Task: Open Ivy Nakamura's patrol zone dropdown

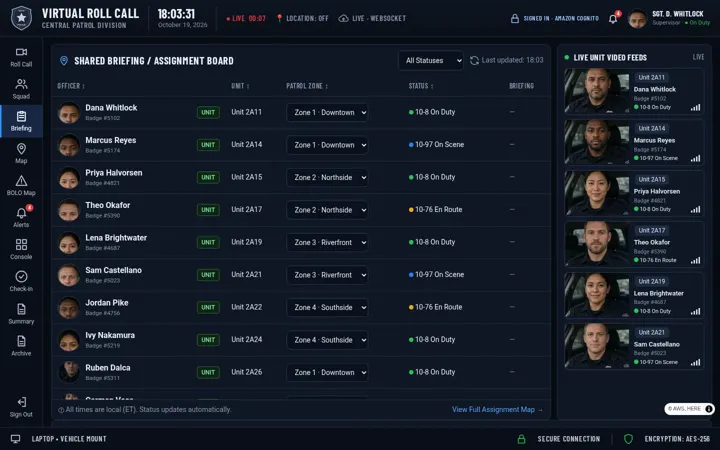Action: click(327, 340)
